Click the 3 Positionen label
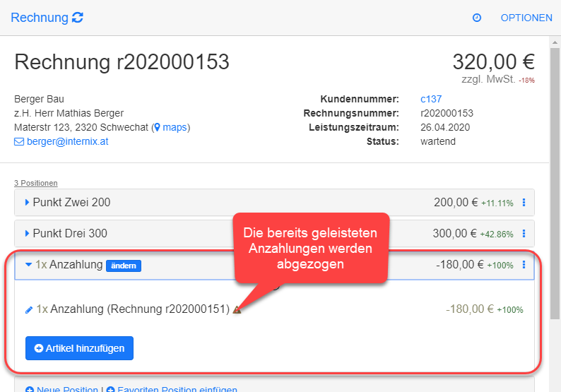561x392 pixels. [36, 183]
